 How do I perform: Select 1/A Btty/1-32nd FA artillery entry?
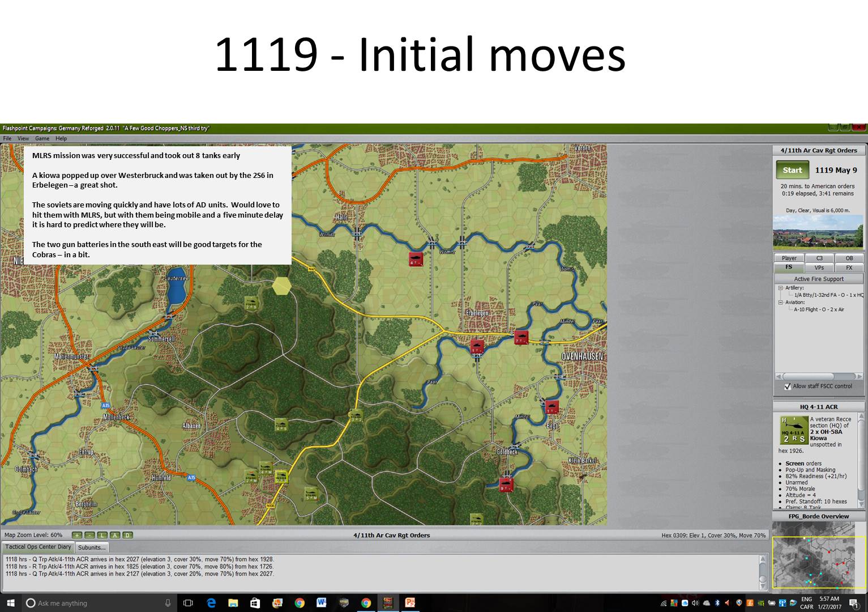point(828,295)
